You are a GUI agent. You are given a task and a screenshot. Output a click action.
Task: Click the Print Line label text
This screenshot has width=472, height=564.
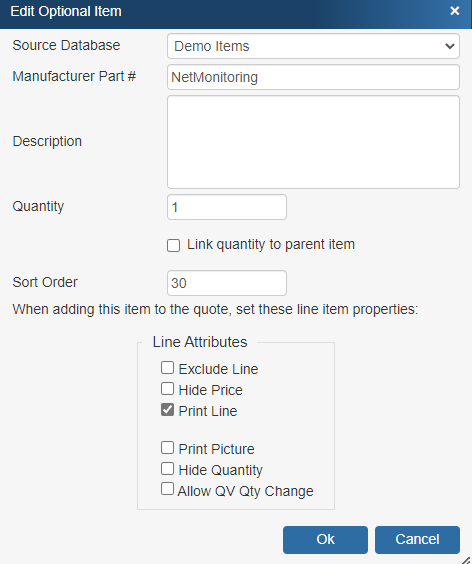click(x=208, y=411)
